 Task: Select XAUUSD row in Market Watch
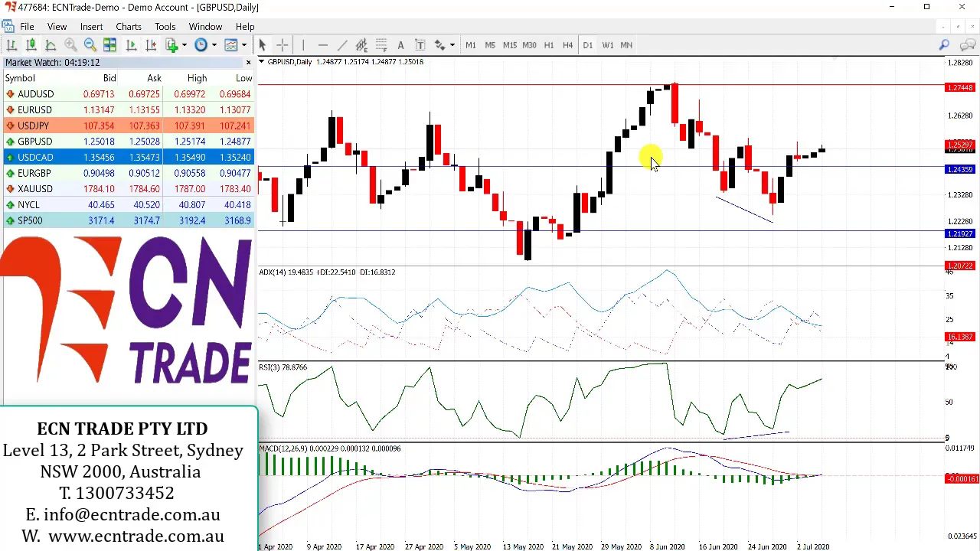pyautogui.click(x=128, y=189)
